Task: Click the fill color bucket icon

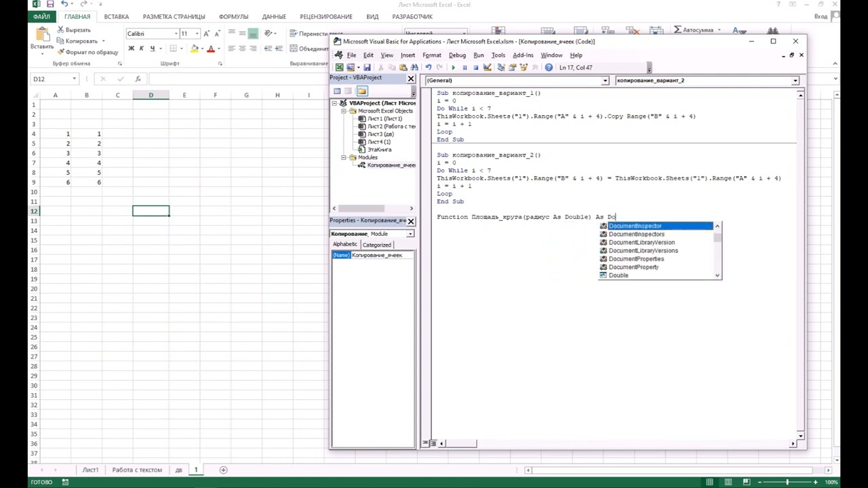Action: 195,48
